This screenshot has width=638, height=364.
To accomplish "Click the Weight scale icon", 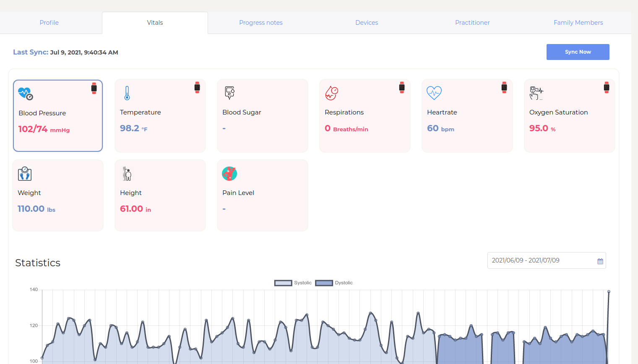I will (x=25, y=173).
